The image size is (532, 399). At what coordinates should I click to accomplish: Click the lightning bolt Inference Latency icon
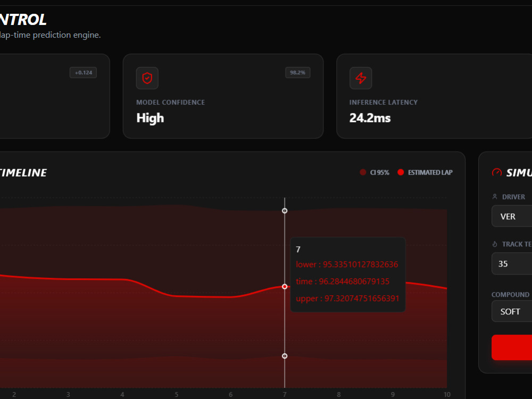pos(361,78)
